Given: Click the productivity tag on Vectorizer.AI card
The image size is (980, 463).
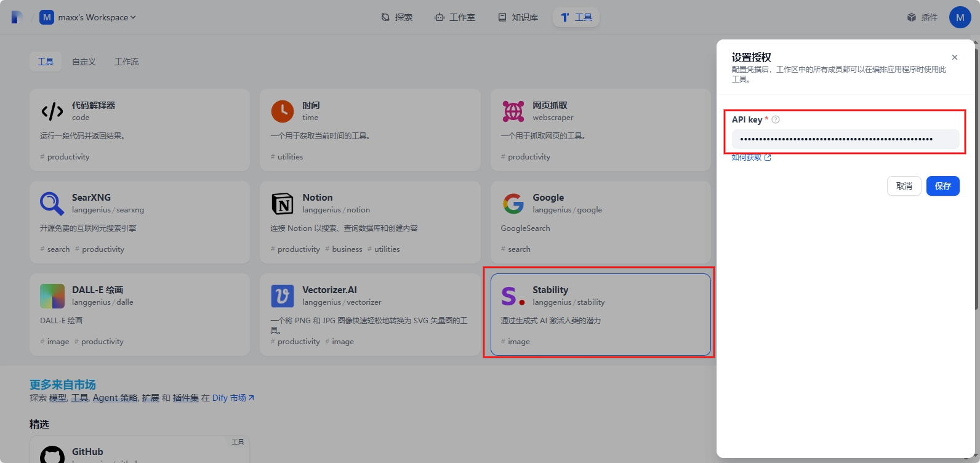Looking at the screenshot, I should tap(295, 342).
